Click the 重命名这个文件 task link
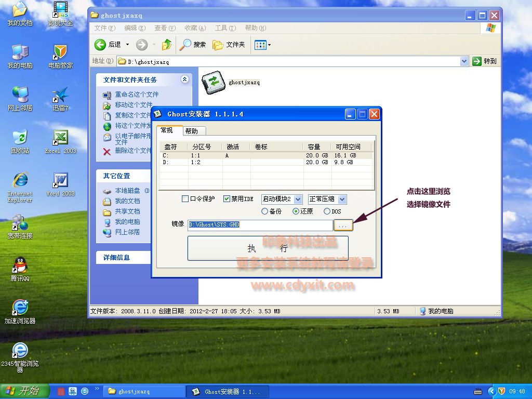 point(137,95)
